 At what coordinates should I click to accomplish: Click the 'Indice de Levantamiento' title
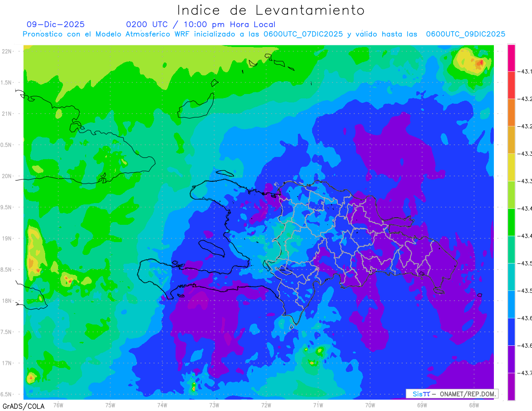(271, 10)
